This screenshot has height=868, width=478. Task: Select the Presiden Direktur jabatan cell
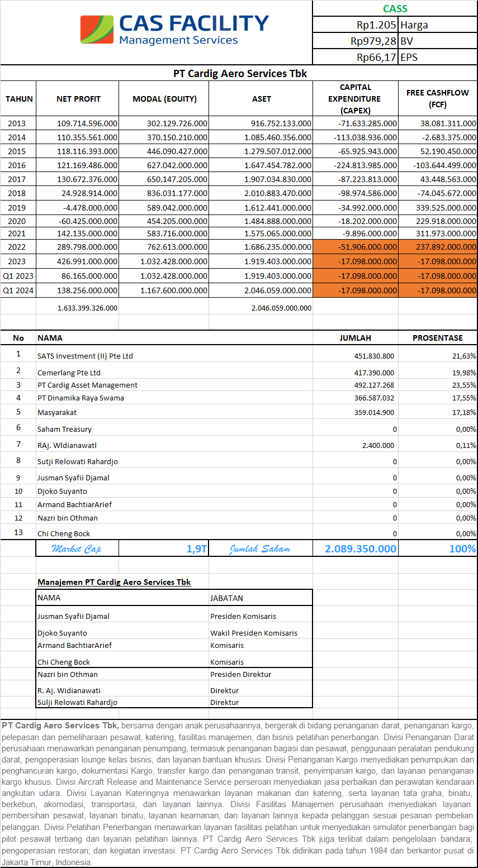[x=240, y=675]
